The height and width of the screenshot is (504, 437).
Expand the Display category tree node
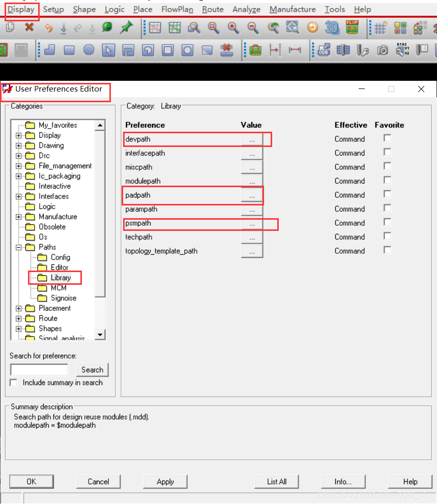[x=19, y=135]
